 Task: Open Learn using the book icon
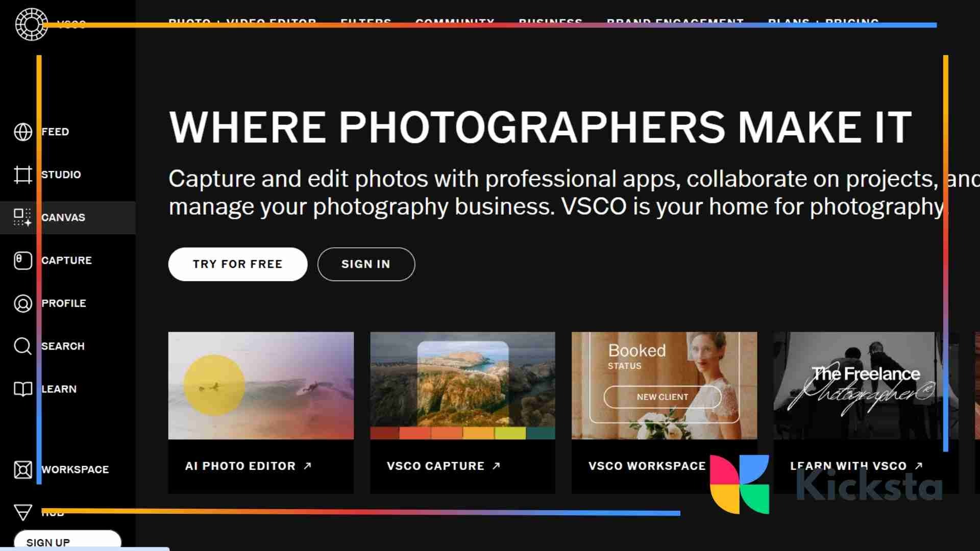[x=22, y=389]
